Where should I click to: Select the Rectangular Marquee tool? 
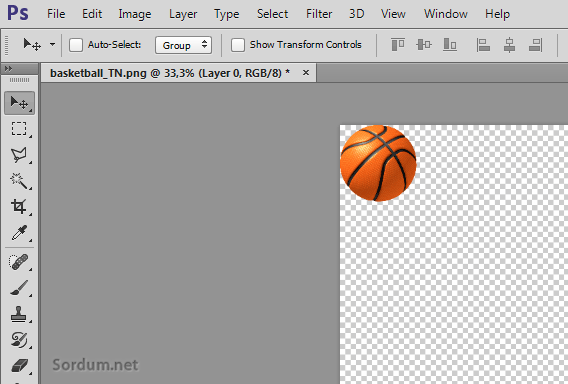point(19,129)
